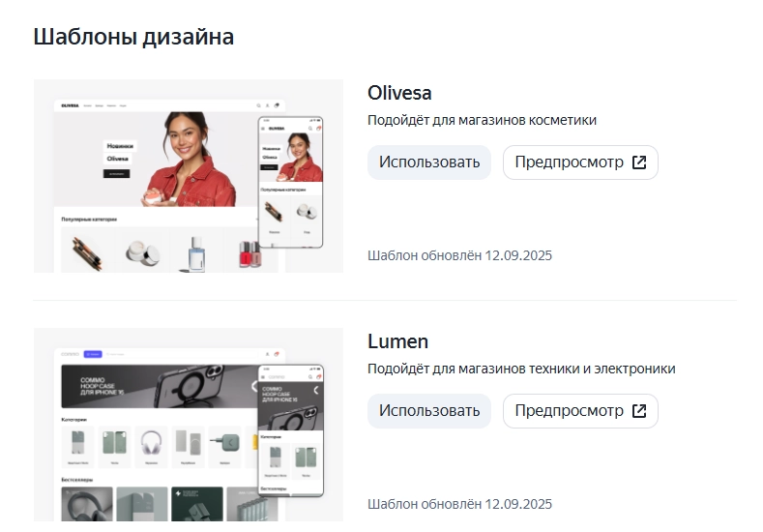This screenshot has height=532, width=763.
Task: Click the black hero button in Olivesa desktop preview
Action: point(117,173)
